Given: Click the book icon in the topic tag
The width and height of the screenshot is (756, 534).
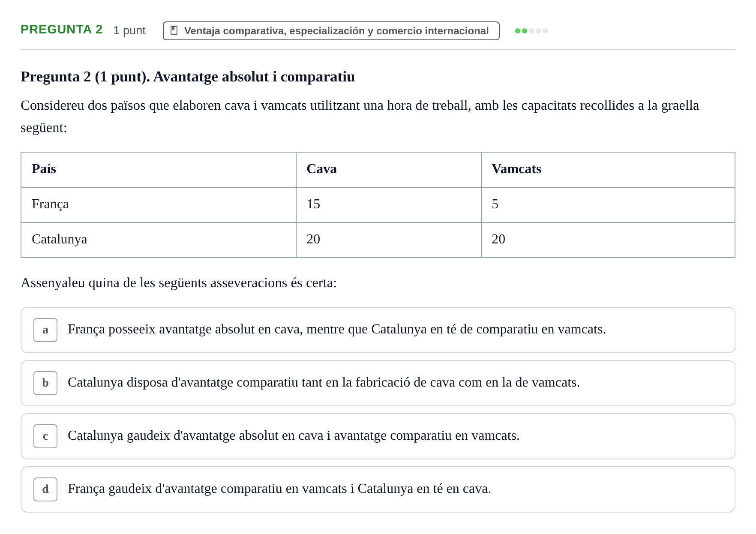Looking at the screenshot, I should [174, 30].
